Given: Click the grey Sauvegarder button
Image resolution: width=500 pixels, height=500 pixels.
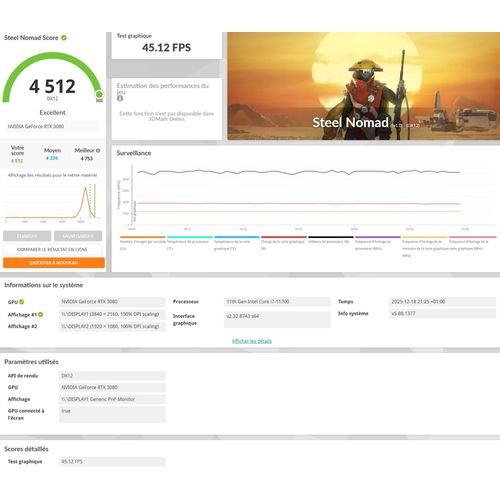Looking at the screenshot, I should [x=78, y=236].
